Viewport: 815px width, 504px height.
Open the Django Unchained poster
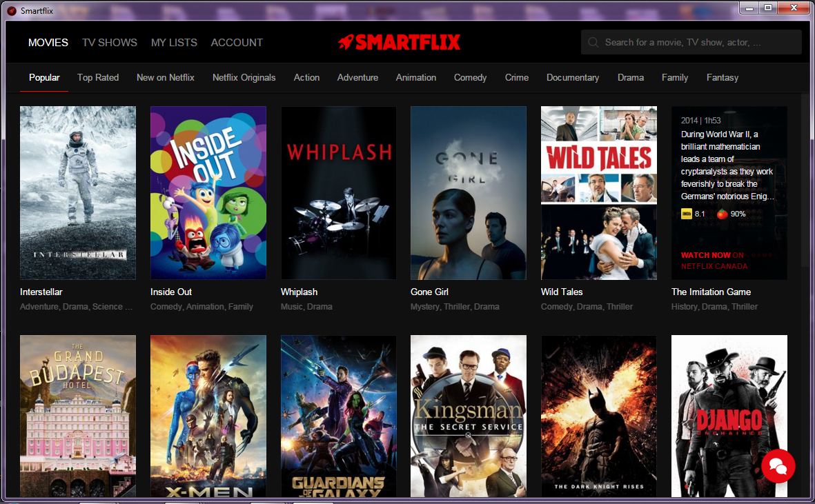(729, 416)
